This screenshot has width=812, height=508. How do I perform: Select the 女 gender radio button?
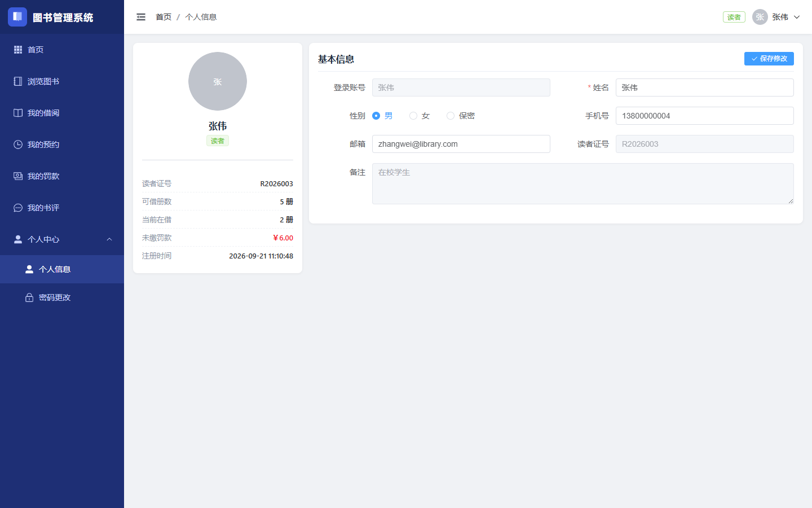[x=413, y=116]
